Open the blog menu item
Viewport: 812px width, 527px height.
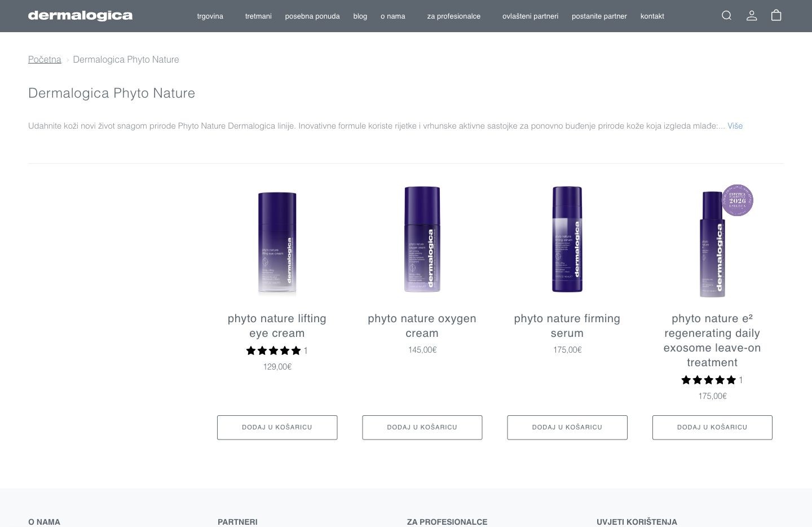[360, 16]
